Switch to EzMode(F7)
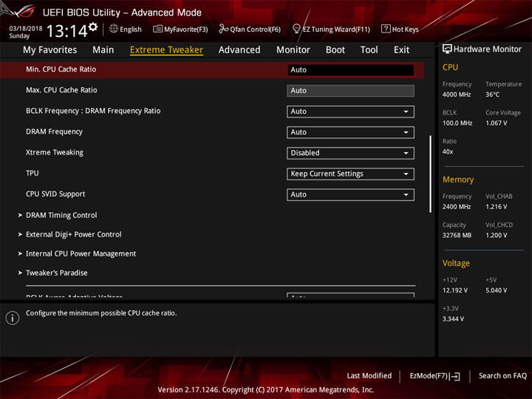Screen dimensions: 532x399 point(429,376)
